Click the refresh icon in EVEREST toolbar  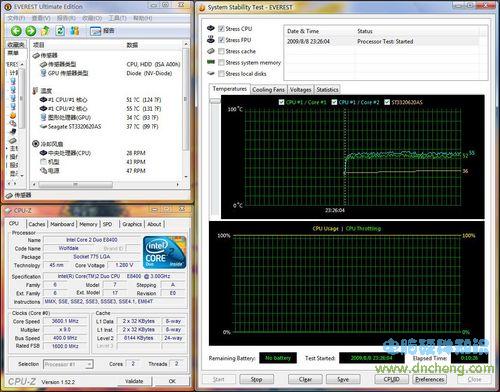tap(60, 31)
